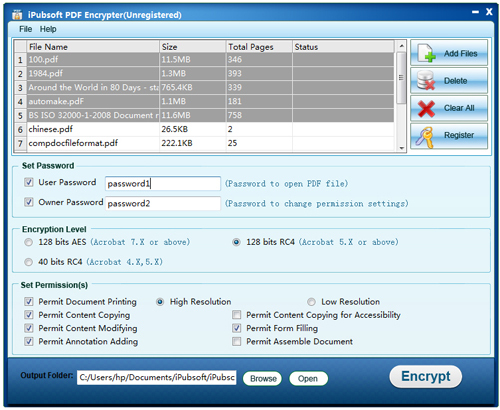Click the Delete database icon
The width and height of the screenshot is (500, 410).
pyautogui.click(x=426, y=80)
